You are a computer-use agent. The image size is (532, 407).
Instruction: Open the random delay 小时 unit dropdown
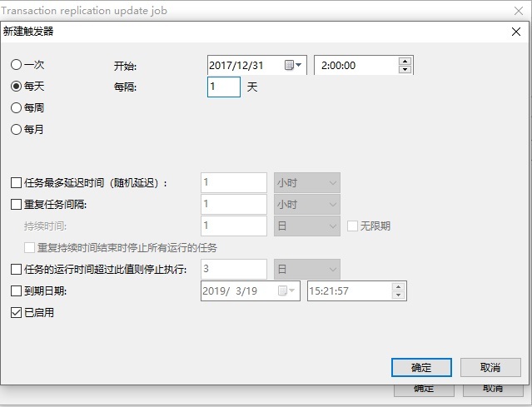click(x=307, y=183)
